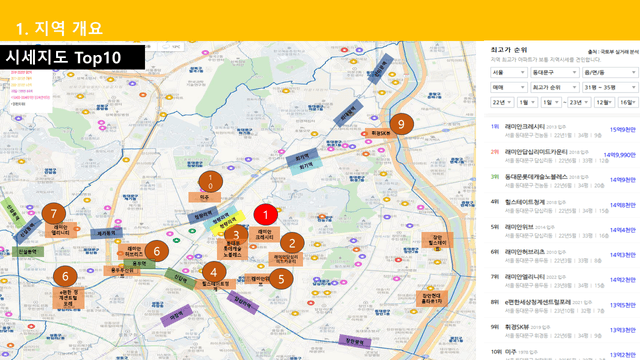
Task: Select the number 7 circle marker
Action: coord(53,213)
